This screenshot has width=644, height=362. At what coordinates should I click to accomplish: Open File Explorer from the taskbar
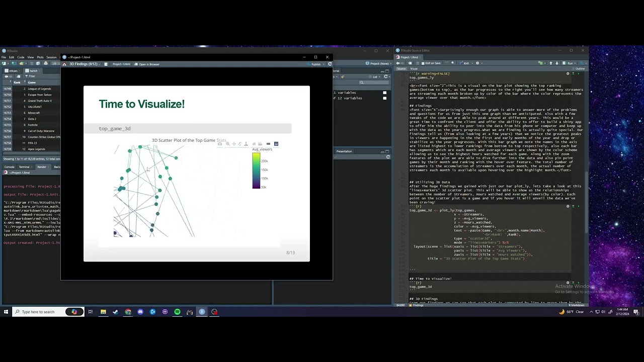pyautogui.click(x=103, y=312)
